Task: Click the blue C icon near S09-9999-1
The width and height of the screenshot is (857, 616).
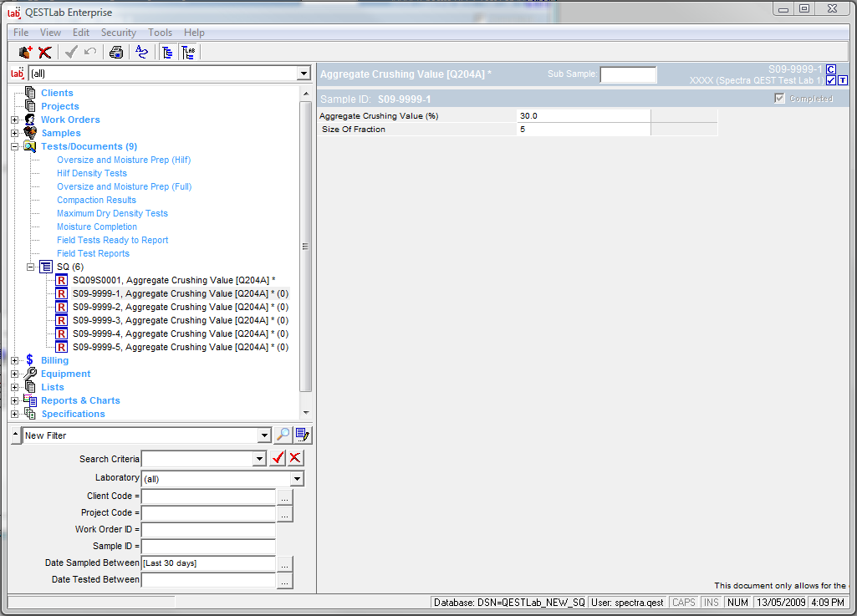Action: (x=831, y=69)
